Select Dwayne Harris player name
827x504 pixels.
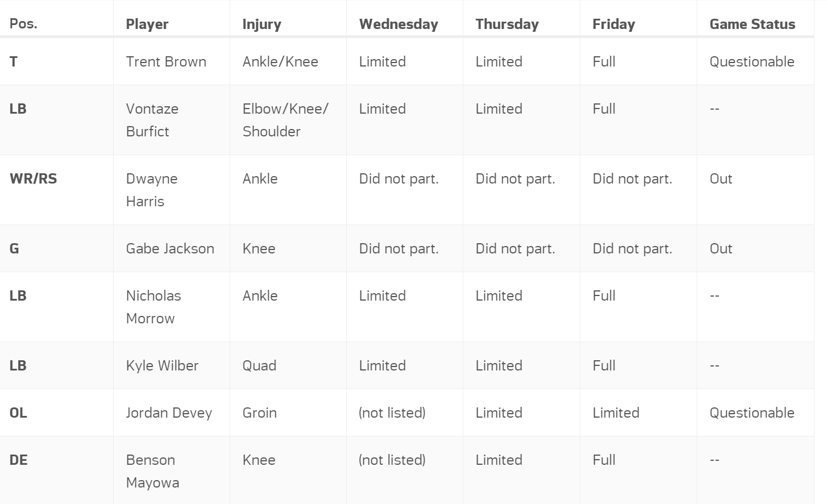[x=152, y=190]
